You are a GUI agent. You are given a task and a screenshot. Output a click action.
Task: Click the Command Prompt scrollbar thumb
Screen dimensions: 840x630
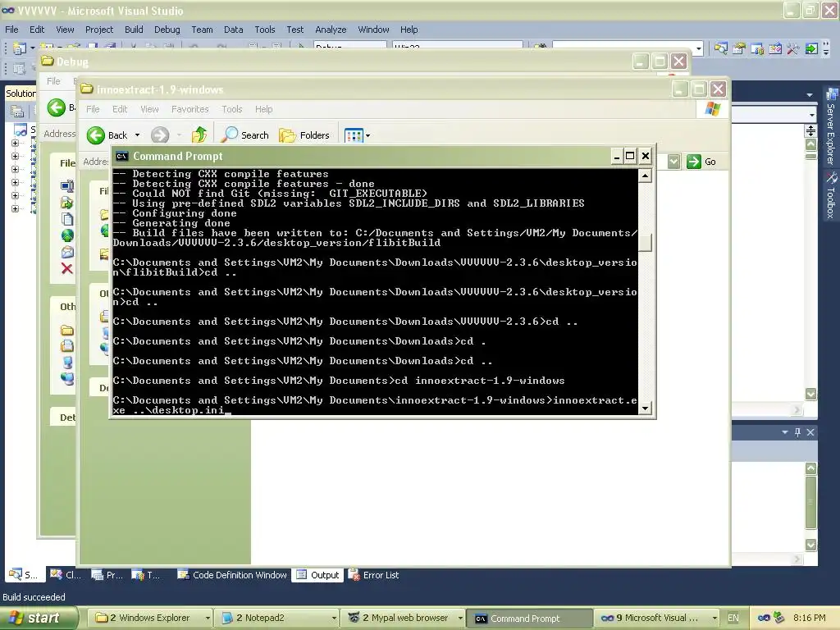click(x=645, y=242)
